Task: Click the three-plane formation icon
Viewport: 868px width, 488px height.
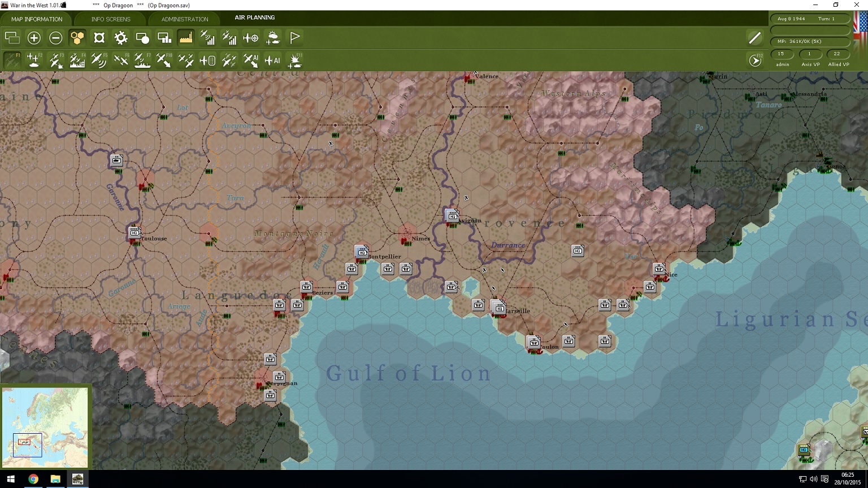Action: pos(185,60)
